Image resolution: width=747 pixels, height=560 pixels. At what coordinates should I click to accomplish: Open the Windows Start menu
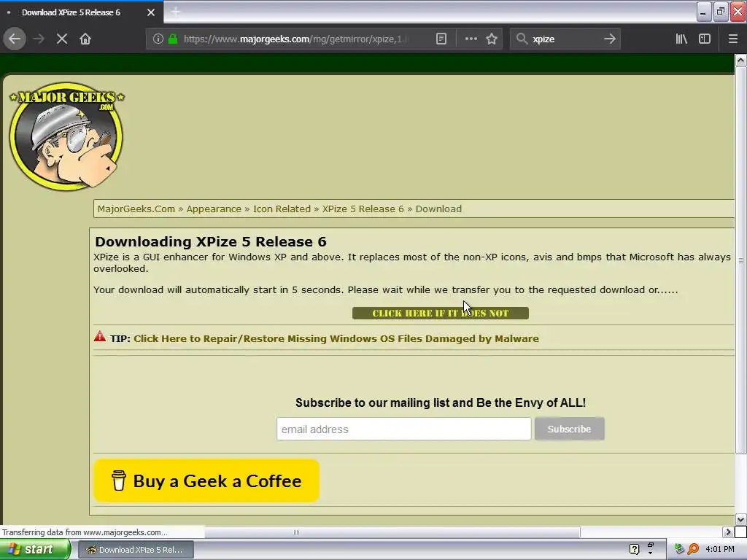pos(35,550)
